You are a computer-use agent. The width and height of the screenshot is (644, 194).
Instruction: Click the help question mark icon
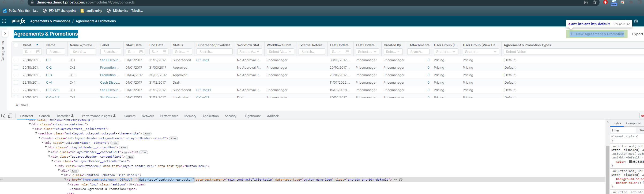click(636, 21)
